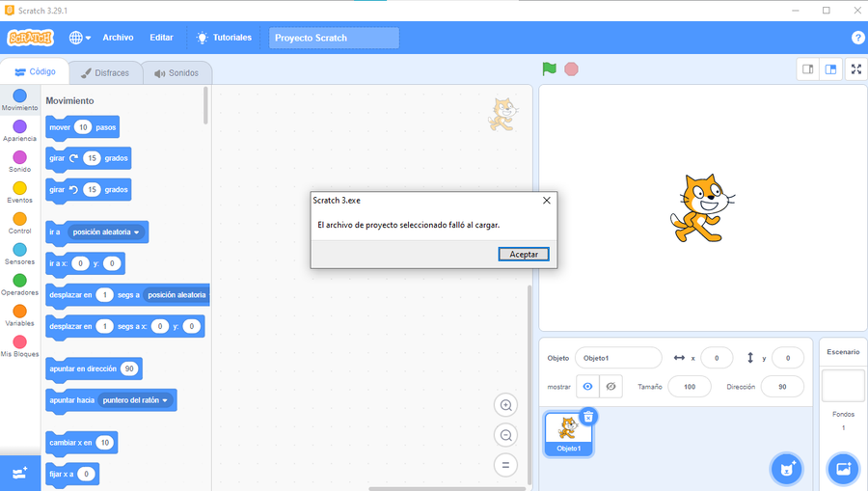The image size is (868, 491).
Task: Open the puntero del ratón dropdown
Action: click(x=136, y=400)
